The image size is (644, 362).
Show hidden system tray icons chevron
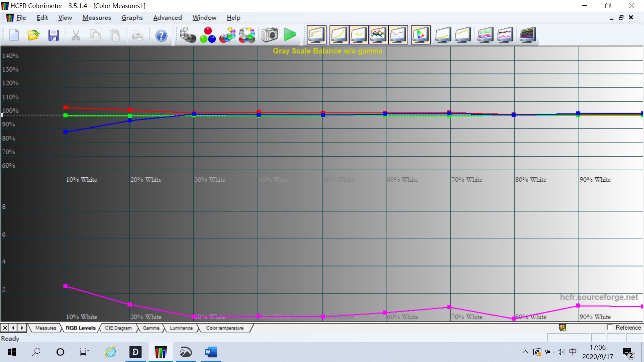[x=525, y=352]
